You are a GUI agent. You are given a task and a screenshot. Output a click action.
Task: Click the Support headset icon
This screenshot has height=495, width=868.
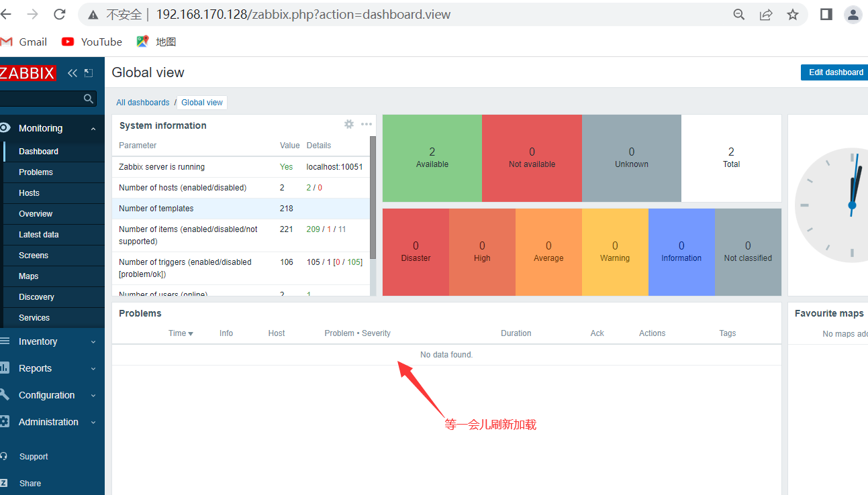[x=4, y=457]
